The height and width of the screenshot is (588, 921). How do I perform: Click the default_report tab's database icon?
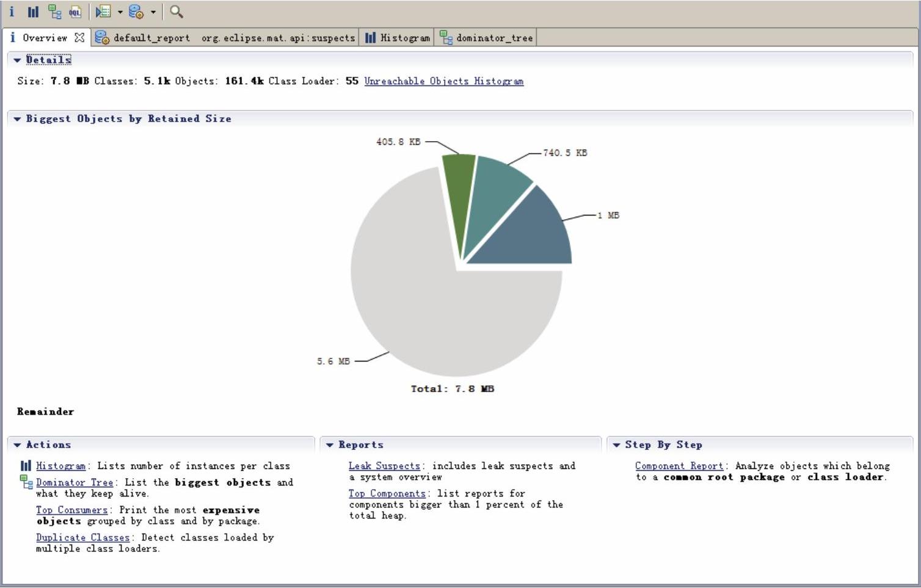pos(102,38)
